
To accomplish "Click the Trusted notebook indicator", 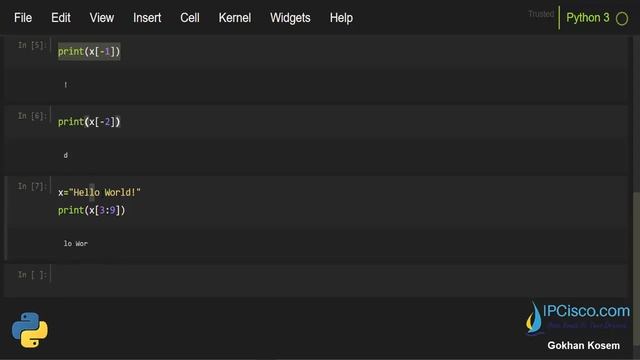I will (541, 14).
